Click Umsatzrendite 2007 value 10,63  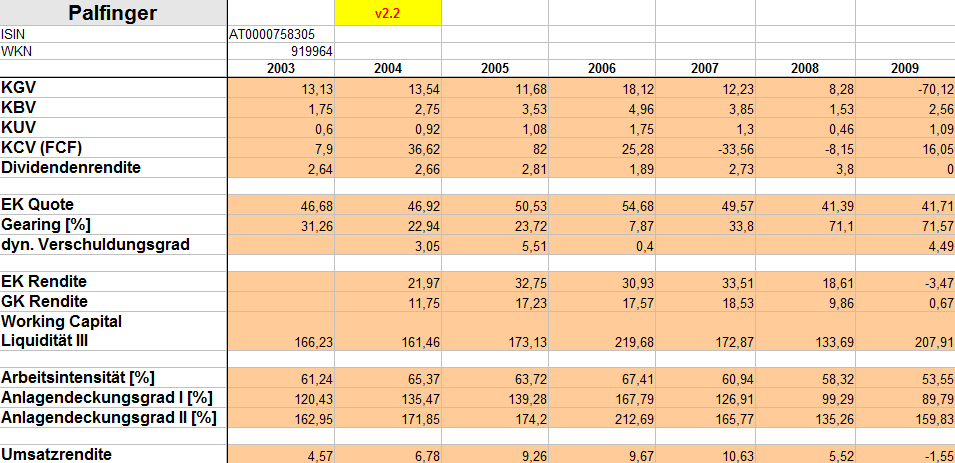705,454
